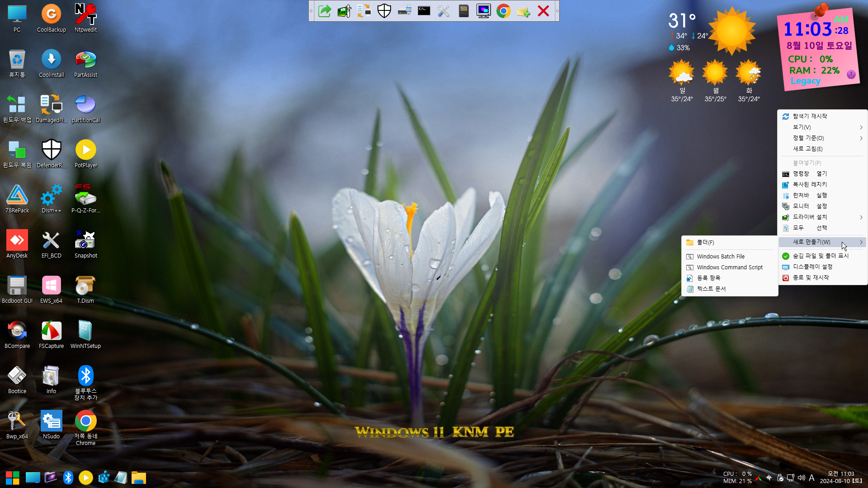Click the volume speaker in system tray
Viewport: 868px width, 488px height.
tap(801, 478)
